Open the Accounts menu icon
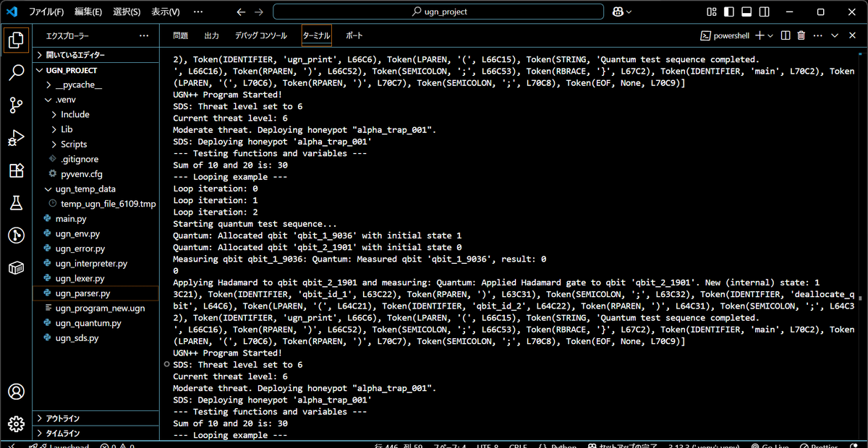The height and width of the screenshot is (448, 868). [16, 392]
